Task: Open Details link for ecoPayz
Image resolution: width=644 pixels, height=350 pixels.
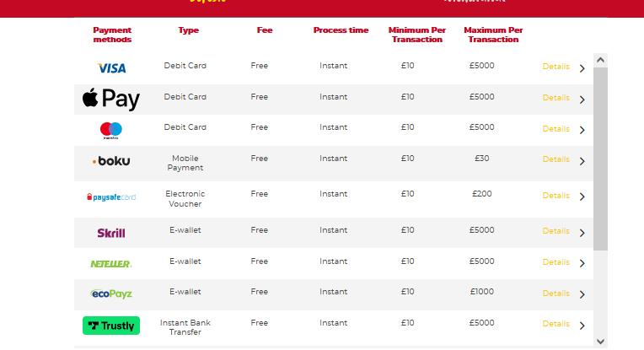Action: pos(555,293)
